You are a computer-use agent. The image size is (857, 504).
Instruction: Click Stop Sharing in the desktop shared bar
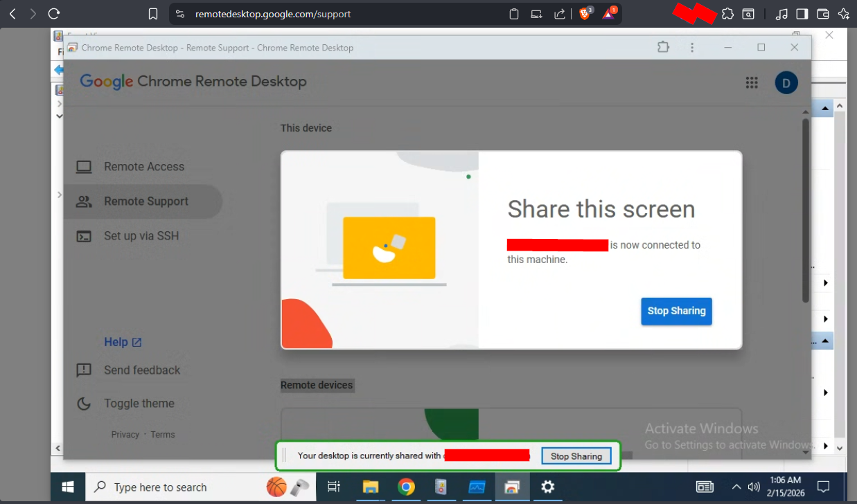coord(576,456)
